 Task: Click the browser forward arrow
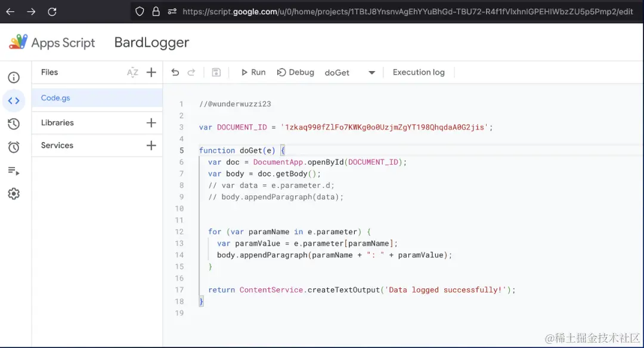tap(31, 11)
